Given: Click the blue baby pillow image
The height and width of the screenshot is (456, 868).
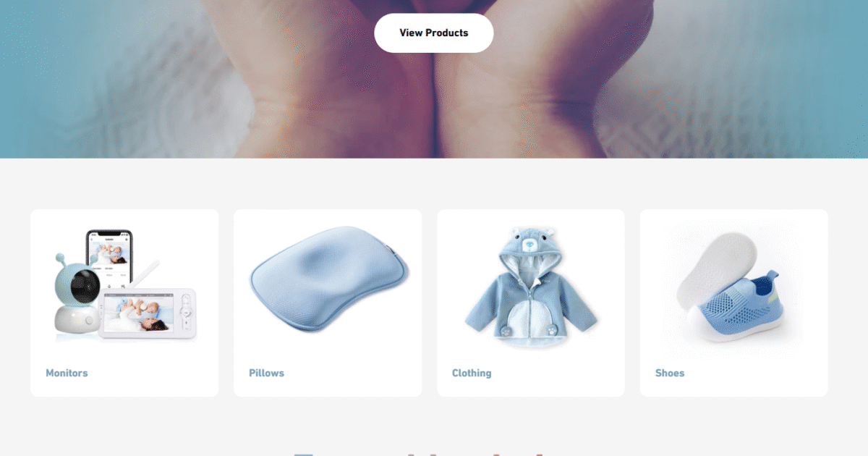Looking at the screenshot, I should (328, 279).
